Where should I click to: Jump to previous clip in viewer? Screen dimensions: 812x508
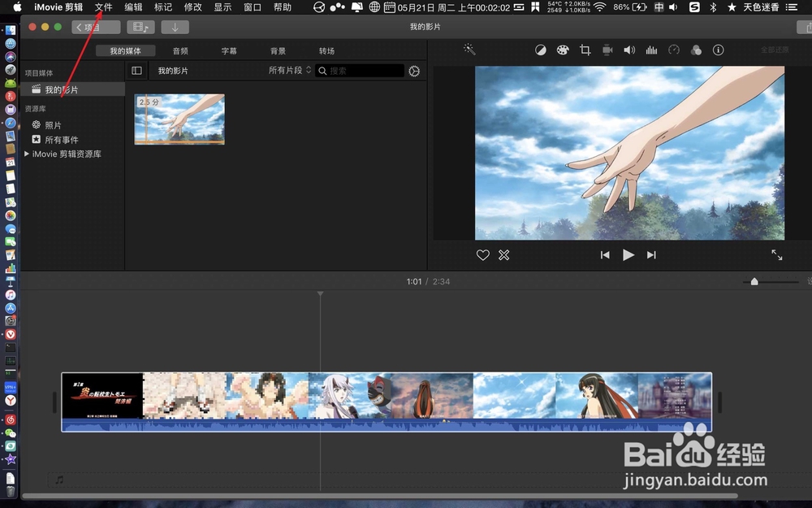click(605, 255)
